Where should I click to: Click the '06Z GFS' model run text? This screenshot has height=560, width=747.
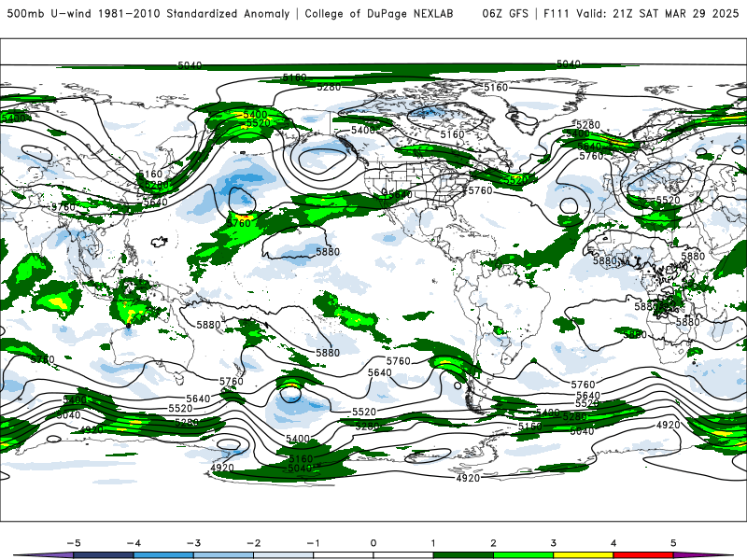pyautogui.click(x=505, y=13)
